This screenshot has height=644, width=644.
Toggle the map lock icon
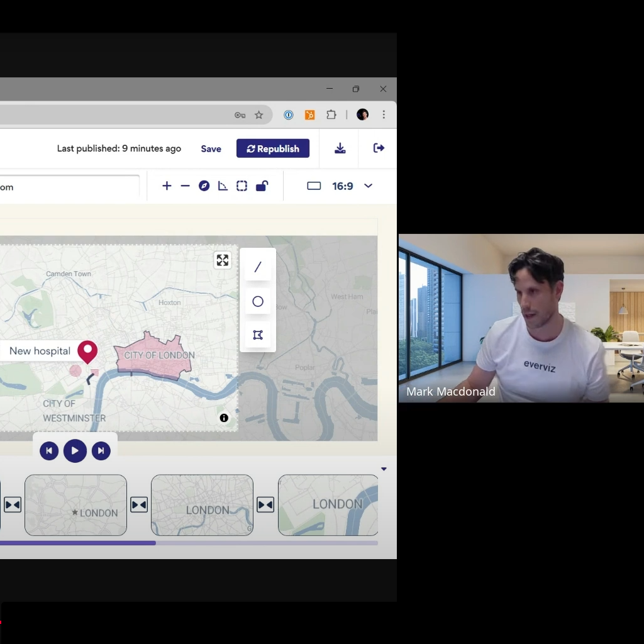pyautogui.click(x=262, y=186)
